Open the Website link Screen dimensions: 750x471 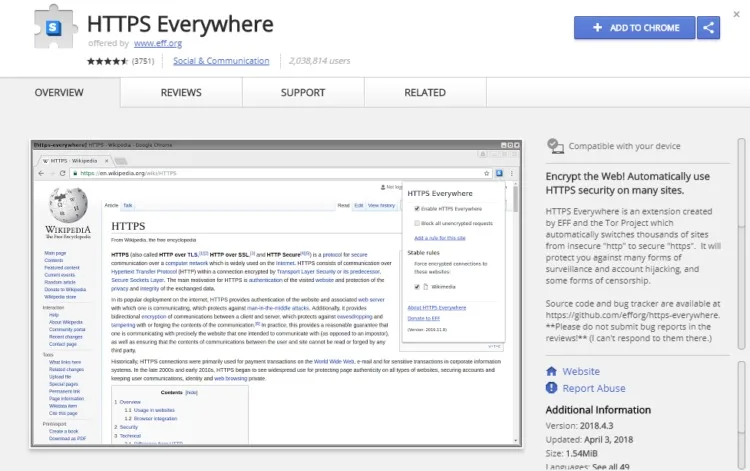581,371
